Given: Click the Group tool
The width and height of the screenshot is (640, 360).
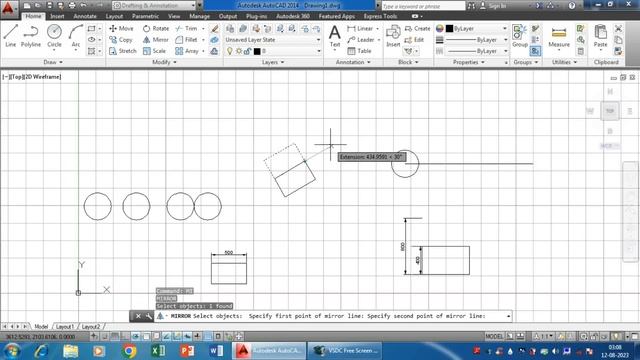Looking at the screenshot, I should pos(520,36).
